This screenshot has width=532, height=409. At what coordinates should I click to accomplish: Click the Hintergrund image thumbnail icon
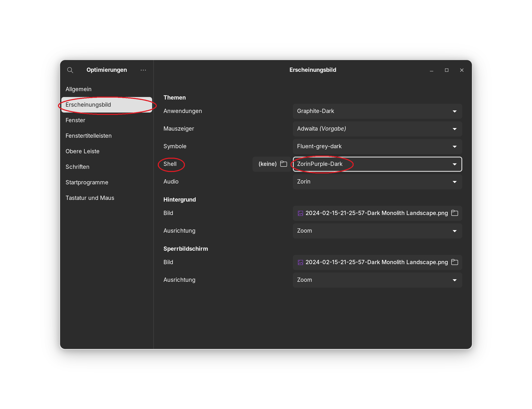pos(300,213)
